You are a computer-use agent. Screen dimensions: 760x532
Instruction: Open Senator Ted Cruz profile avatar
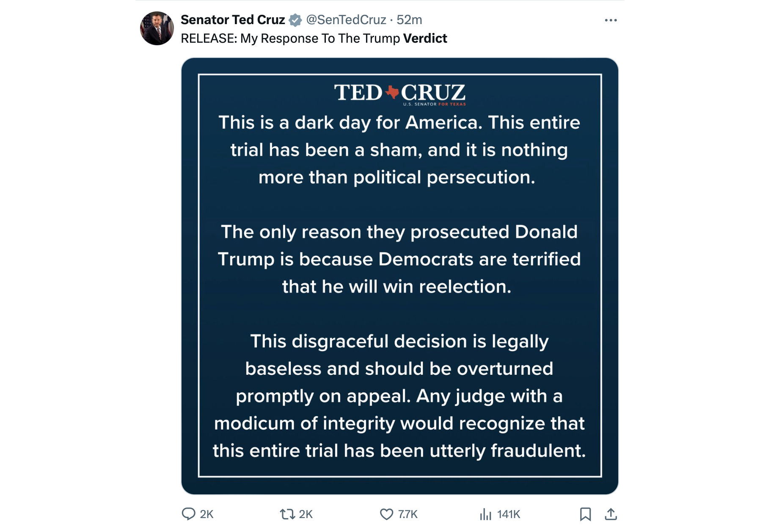point(157,28)
